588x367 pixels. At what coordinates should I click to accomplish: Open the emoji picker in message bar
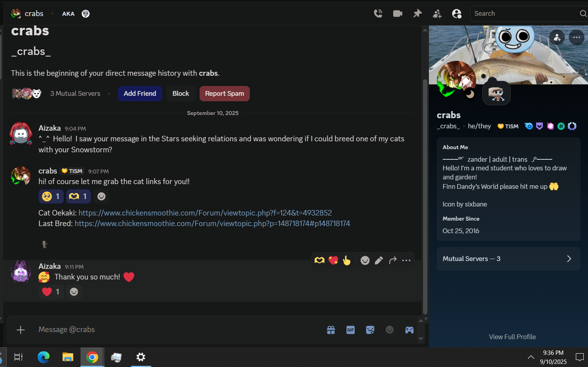[390, 330]
